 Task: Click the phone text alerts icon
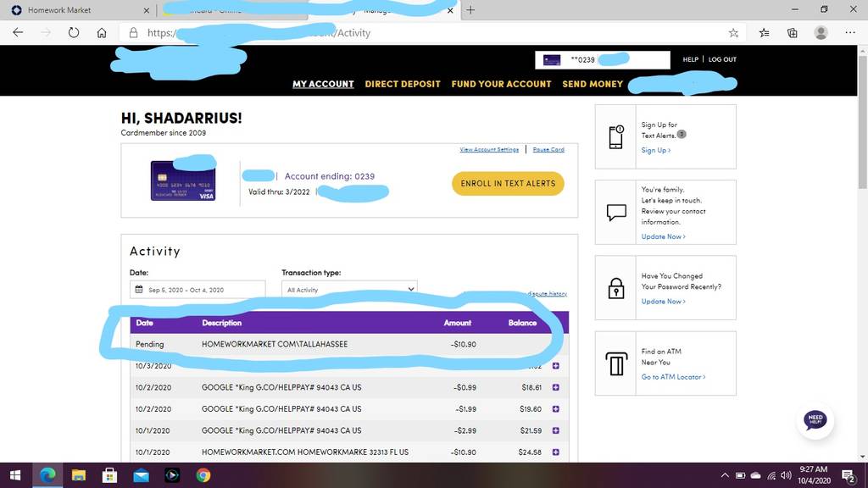point(615,136)
